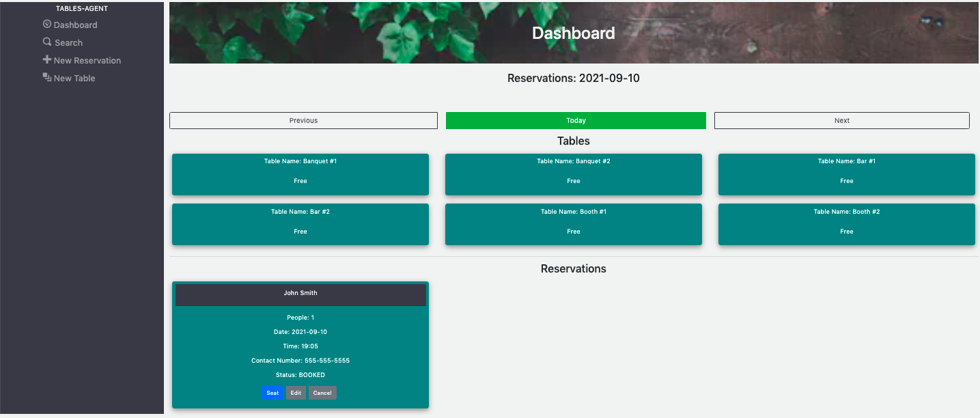Cancel John Smith's reservation

tap(322, 393)
